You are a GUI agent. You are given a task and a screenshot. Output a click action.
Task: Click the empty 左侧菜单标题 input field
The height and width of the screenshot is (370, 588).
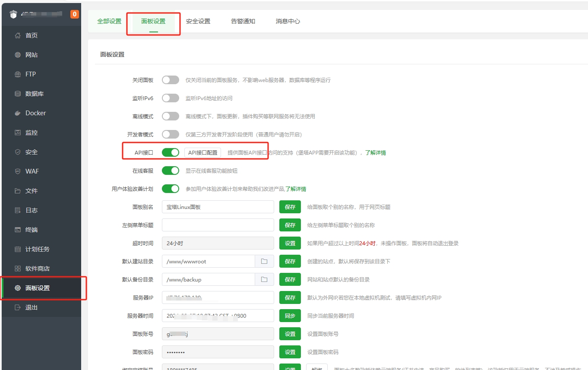click(218, 225)
